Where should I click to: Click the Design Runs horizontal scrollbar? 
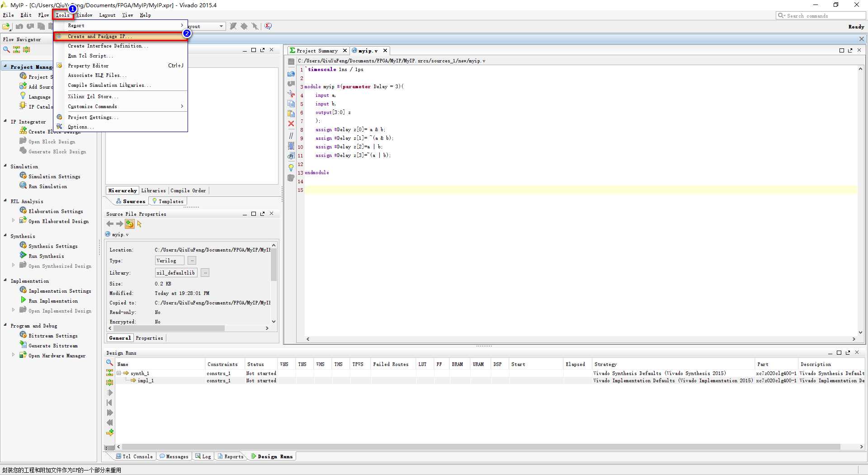click(x=481, y=446)
